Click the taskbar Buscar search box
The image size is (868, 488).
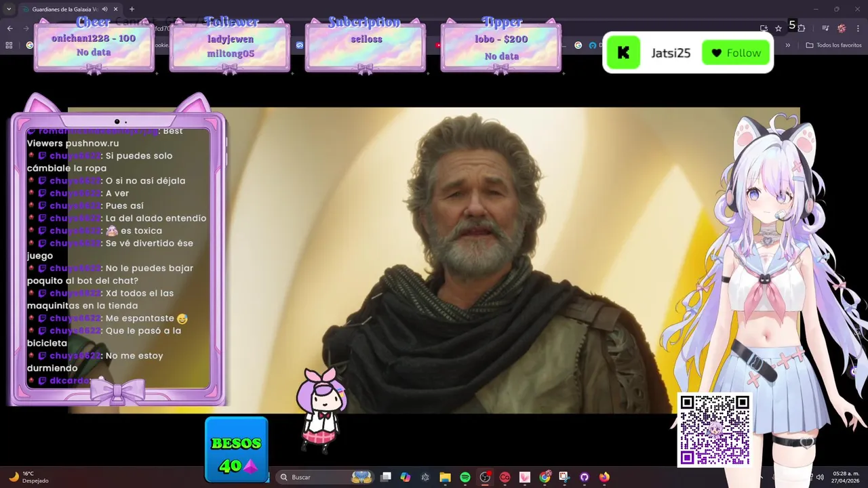pos(325,477)
